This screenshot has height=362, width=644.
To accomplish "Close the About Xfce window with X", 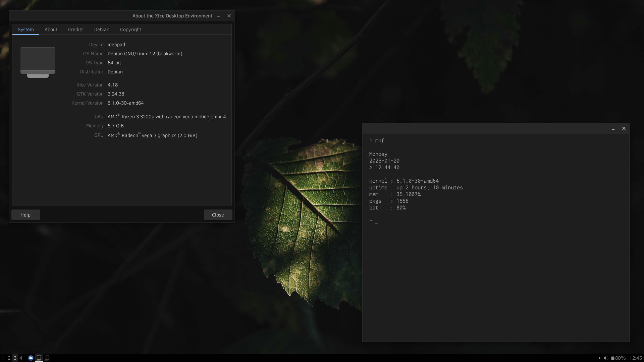I will pyautogui.click(x=229, y=16).
